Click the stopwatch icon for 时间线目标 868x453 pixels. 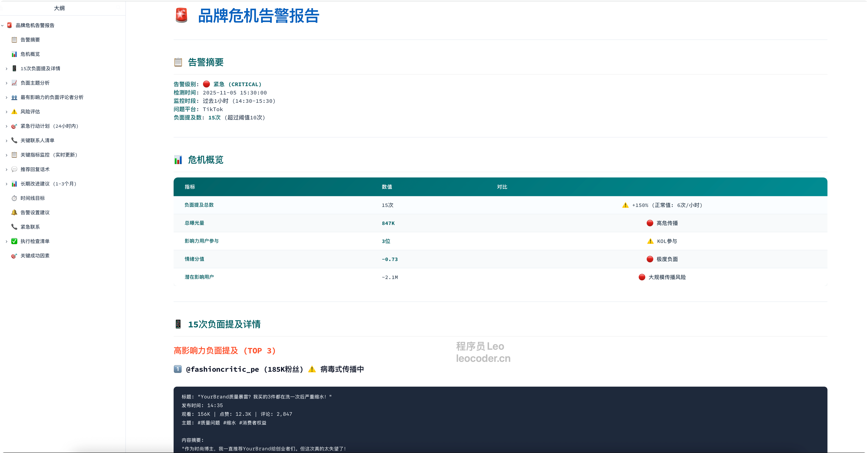coord(14,198)
